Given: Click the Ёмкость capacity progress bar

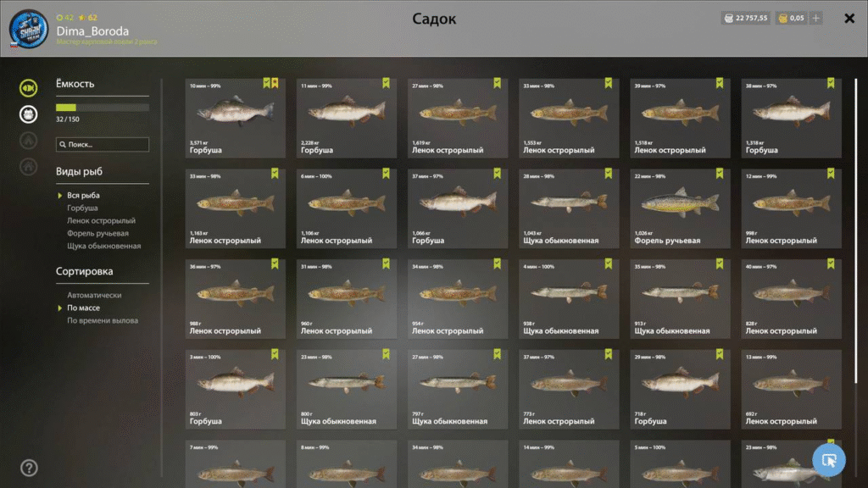Looking at the screenshot, I should [103, 108].
